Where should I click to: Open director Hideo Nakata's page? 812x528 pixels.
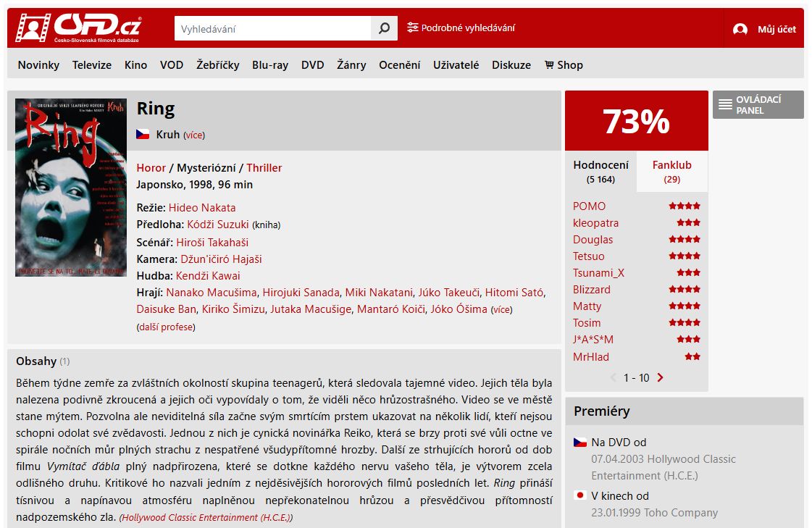point(202,208)
